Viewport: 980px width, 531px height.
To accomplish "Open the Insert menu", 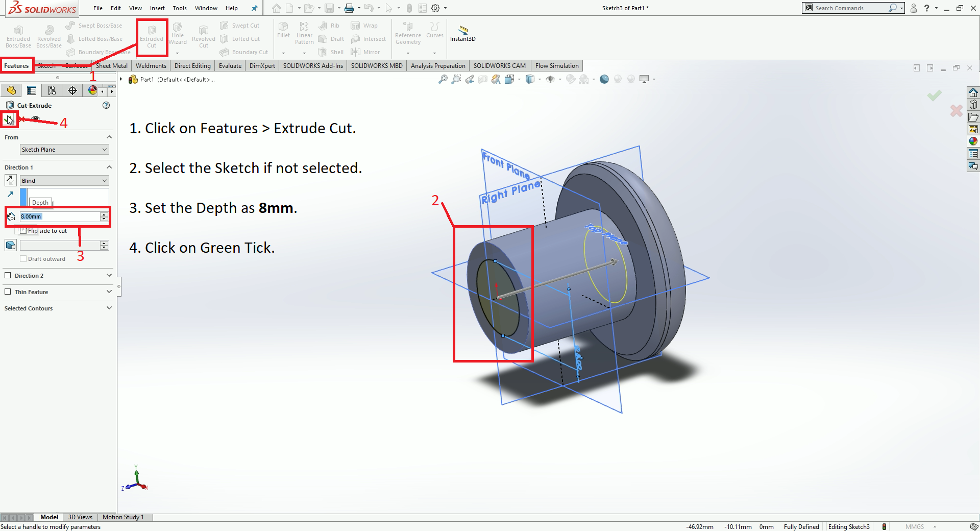I will (x=157, y=8).
